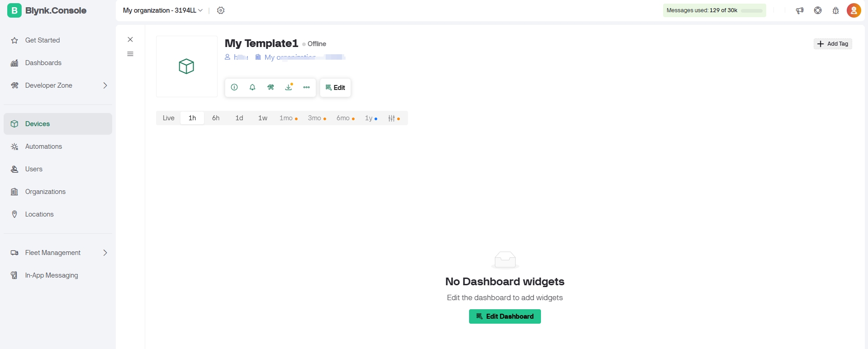Open the announcements megaphone icon
868x349 pixels.
pos(800,10)
